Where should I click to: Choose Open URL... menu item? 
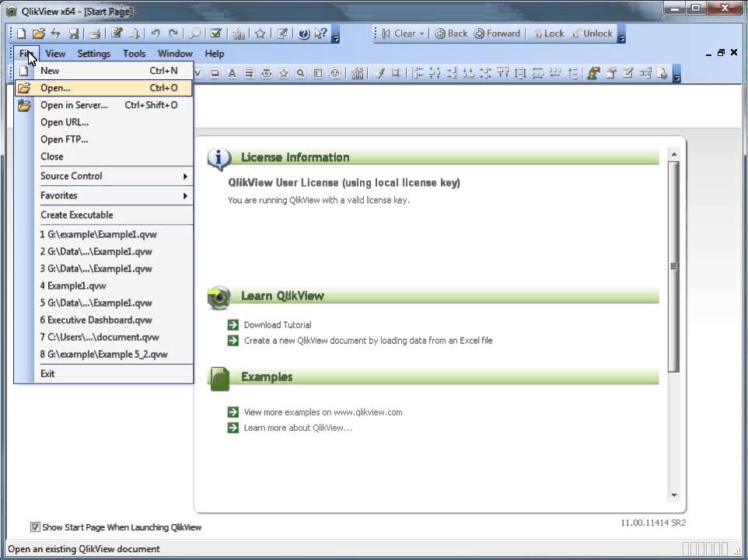104,122
